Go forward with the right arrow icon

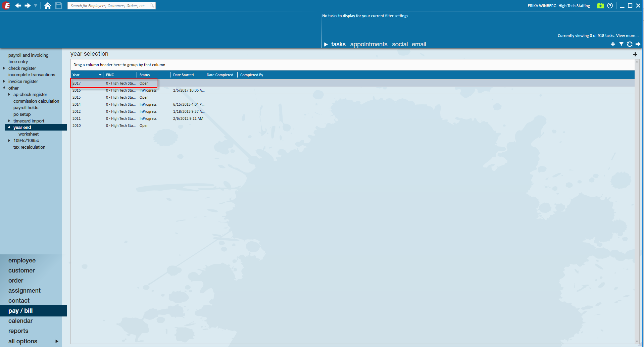click(x=28, y=6)
